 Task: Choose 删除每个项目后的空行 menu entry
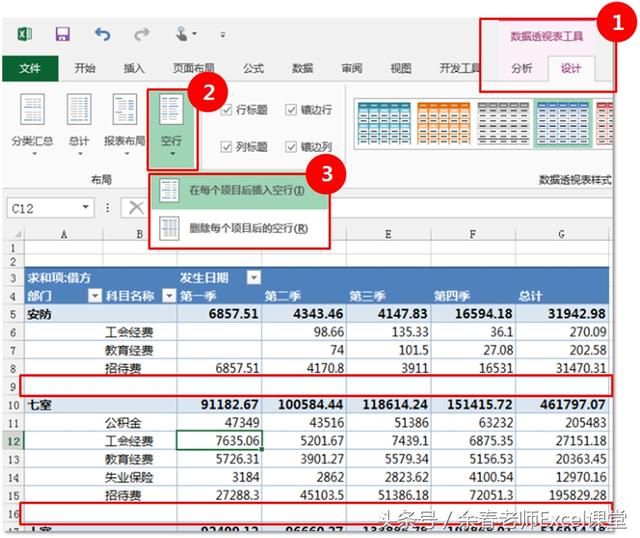click(x=240, y=228)
